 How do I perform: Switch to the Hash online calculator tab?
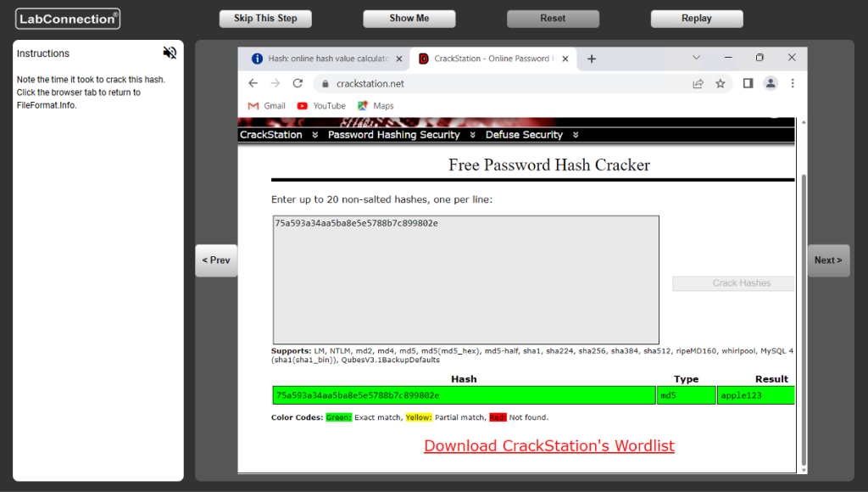pos(322,59)
